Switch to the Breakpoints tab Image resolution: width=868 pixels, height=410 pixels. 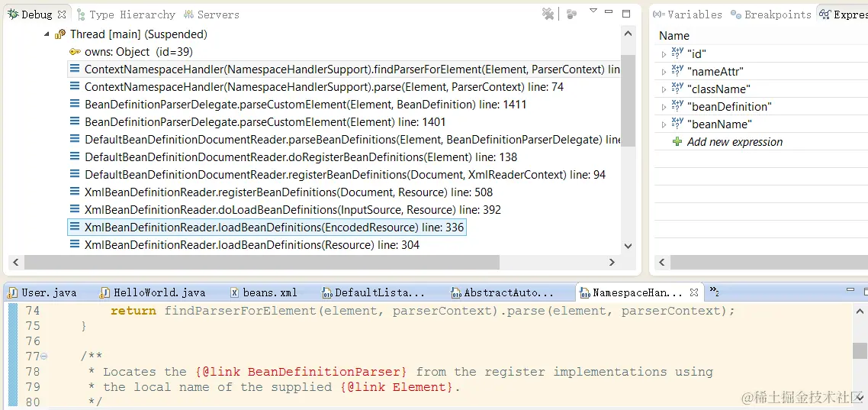click(772, 15)
